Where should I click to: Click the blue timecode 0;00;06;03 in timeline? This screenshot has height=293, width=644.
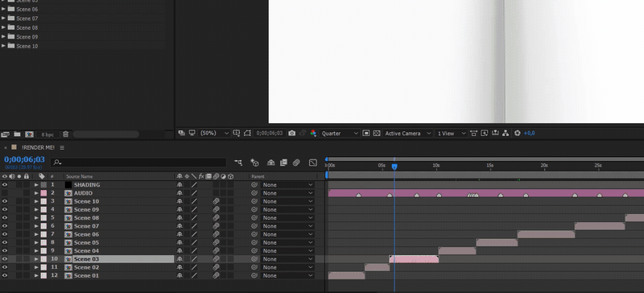pos(24,159)
